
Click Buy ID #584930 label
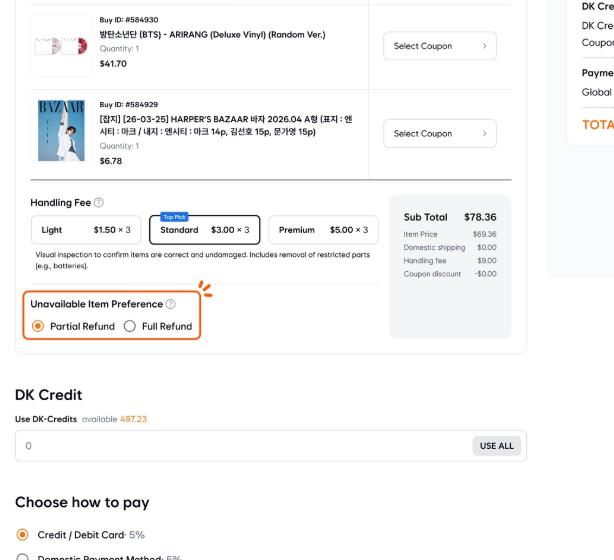coord(129,20)
